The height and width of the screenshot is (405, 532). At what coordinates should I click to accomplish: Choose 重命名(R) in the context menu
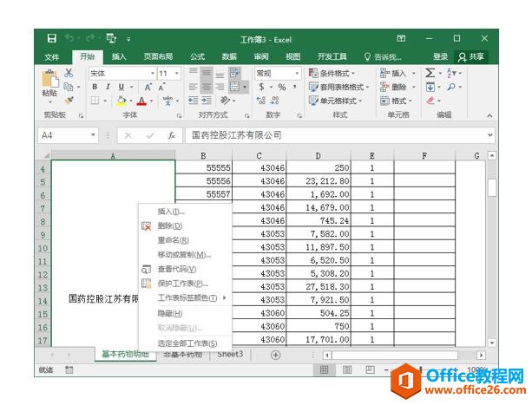pos(186,240)
